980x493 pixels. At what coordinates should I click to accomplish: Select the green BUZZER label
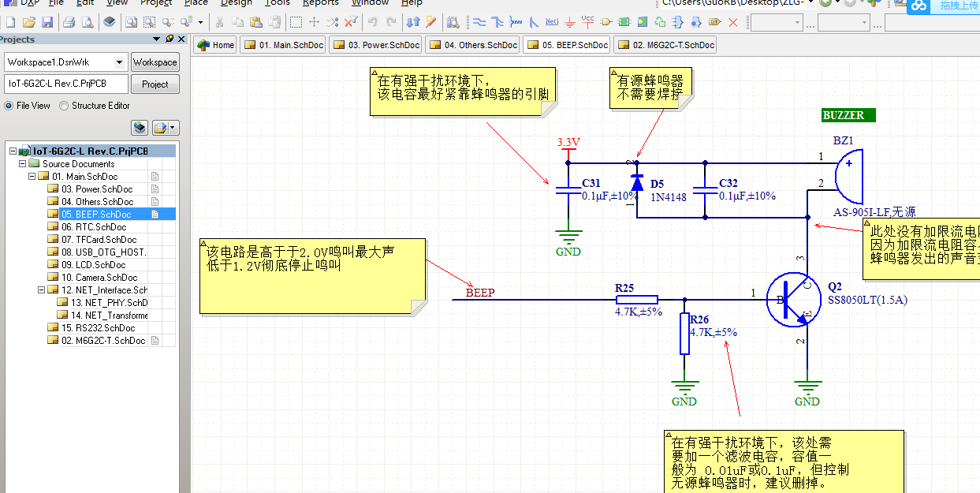849,115
